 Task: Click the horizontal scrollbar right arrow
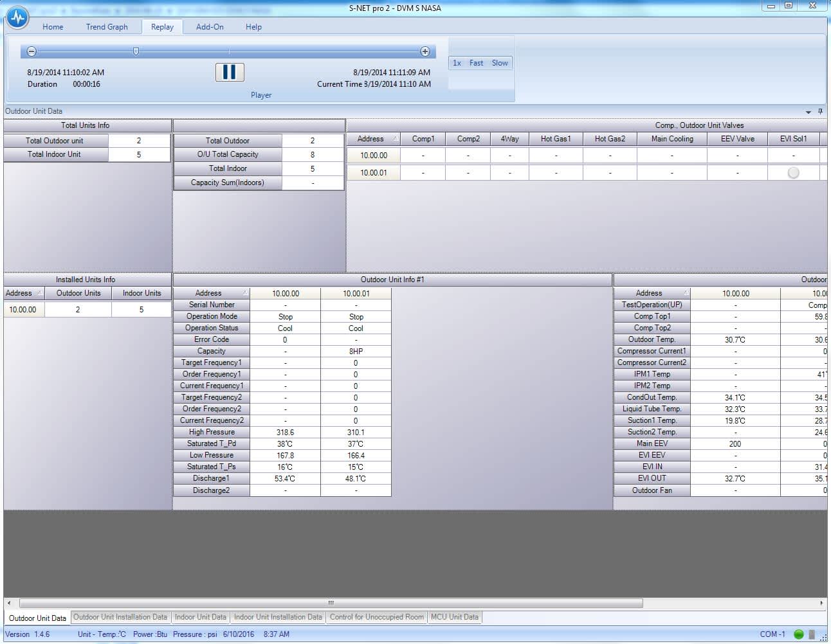point(821,603)
